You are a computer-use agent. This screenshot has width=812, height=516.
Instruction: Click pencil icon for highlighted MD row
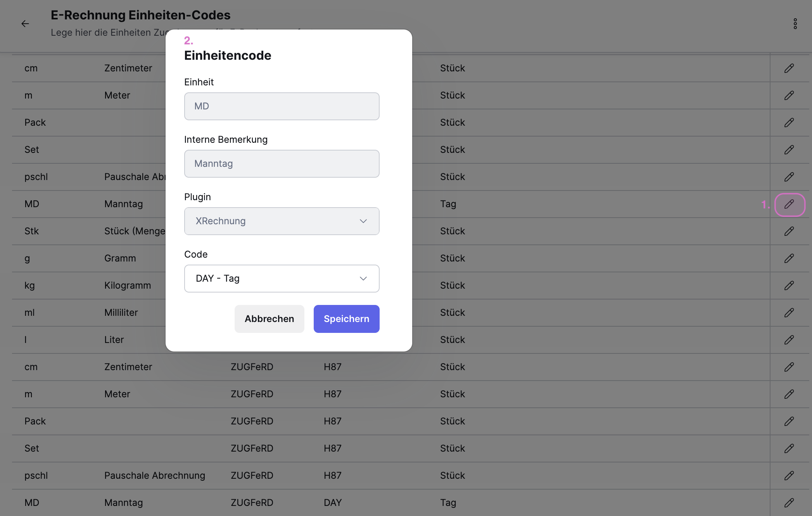(790, 204)
